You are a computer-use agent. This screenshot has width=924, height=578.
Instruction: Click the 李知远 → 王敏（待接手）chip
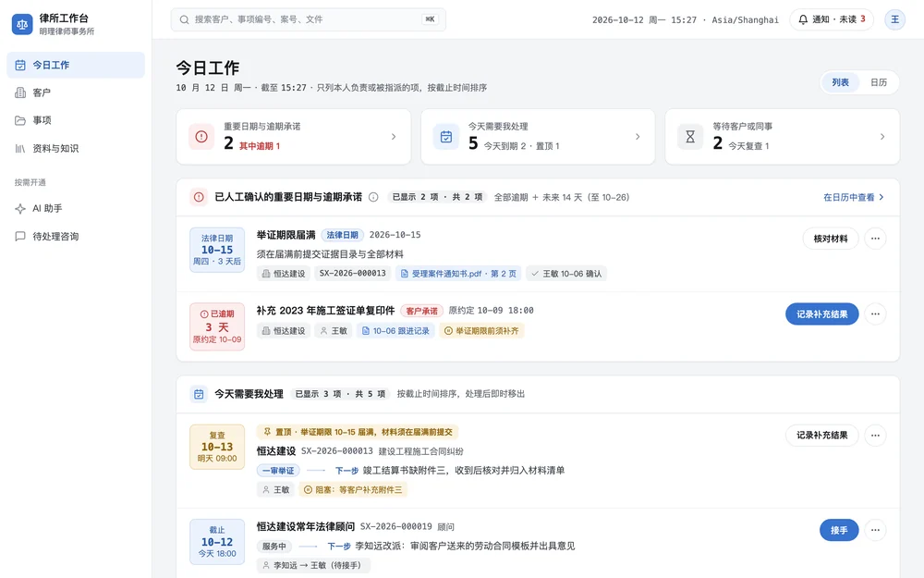[x=313, y=565]
